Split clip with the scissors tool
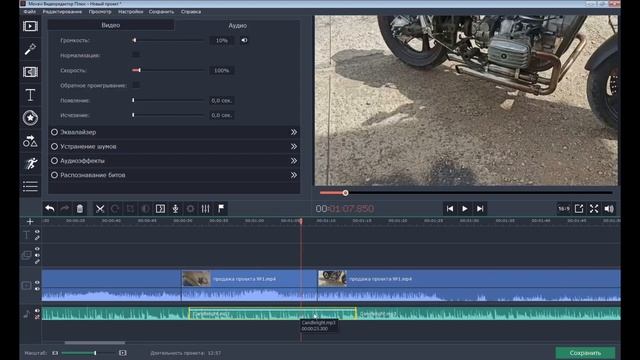The width and height of the screenshot is (640, 360). 100,209
